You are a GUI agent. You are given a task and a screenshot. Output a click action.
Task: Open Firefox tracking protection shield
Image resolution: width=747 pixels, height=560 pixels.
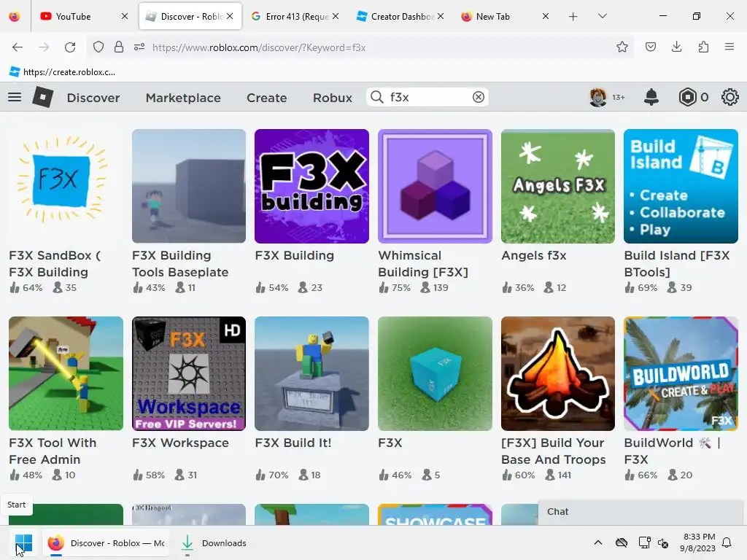coord(98,47)
